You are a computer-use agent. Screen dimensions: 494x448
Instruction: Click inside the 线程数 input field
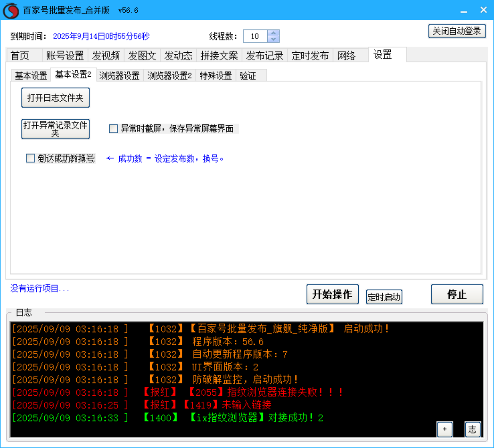pos(255,36)
